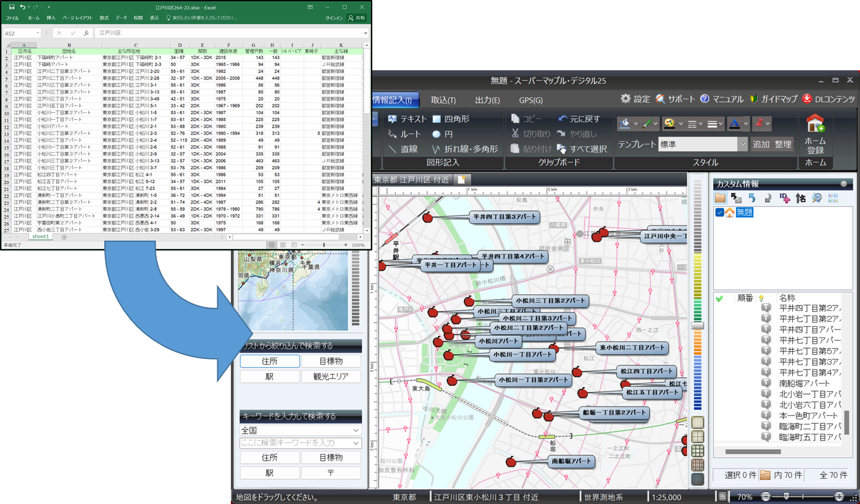Switch to the GPS(G) tab
The height and width of the screenshot is (504, 860).
coord(531,100)
